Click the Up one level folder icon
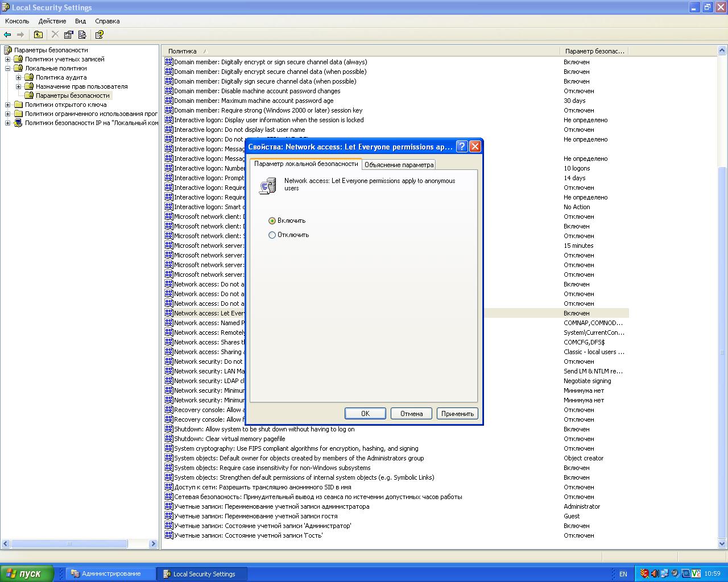This screenshot has height=582, width=728. [x=38, y=35]
